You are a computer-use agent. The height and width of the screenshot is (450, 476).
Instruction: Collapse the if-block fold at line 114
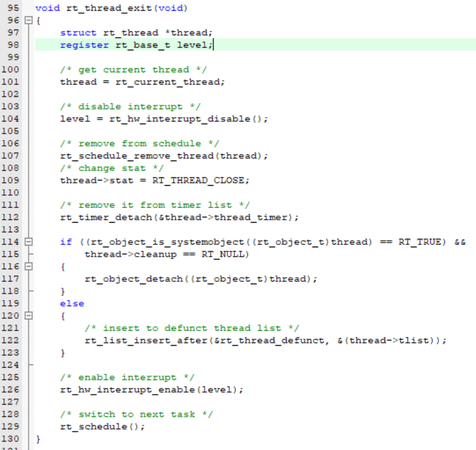point(29,242)
